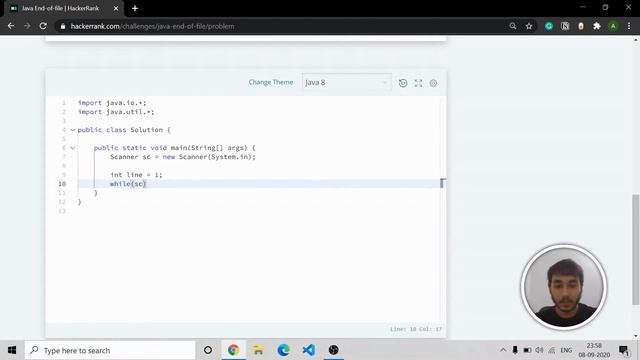Open Visual Studio Code from the taskbar
Viewport: 640px width, 360px height.
[x=309, y=350]
